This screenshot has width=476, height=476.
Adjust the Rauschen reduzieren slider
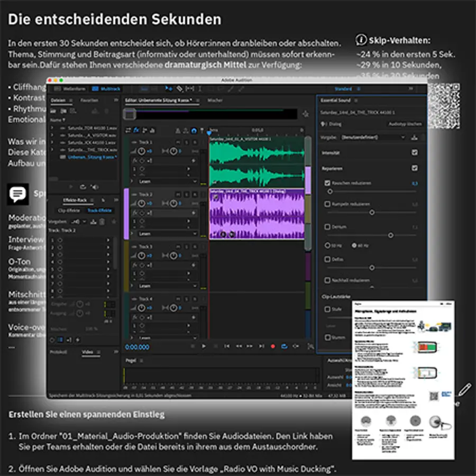click(330, 191)
